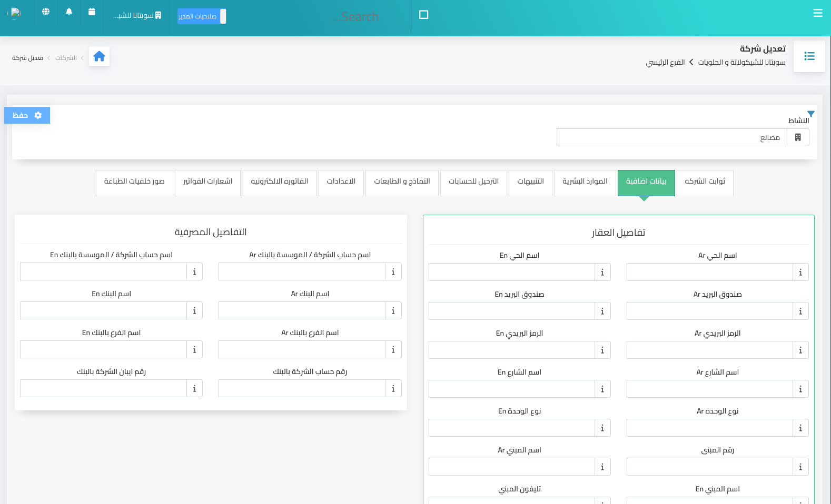Click تعديل شركة breadcrumb link
This screenshot has height=504, width=831.
tap(27, 58)
